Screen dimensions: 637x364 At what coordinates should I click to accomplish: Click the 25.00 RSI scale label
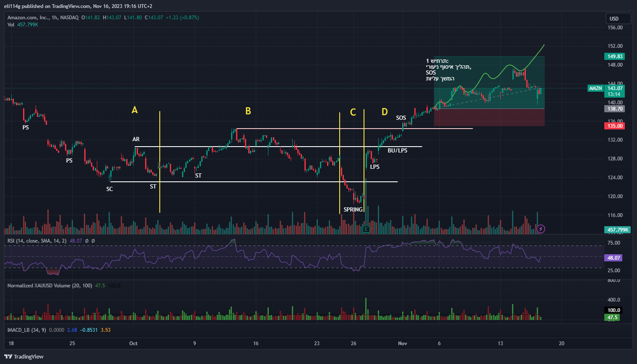[614, 271]
